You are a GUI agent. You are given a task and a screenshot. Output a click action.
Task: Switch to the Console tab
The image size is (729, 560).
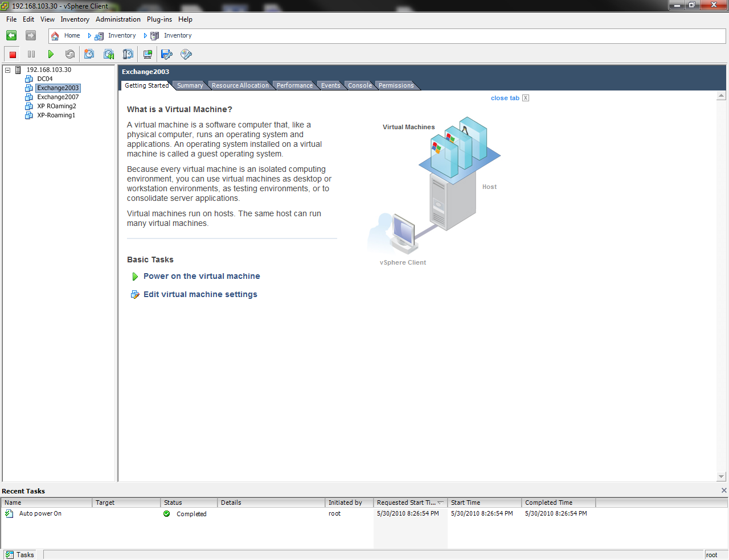(360, 85)
